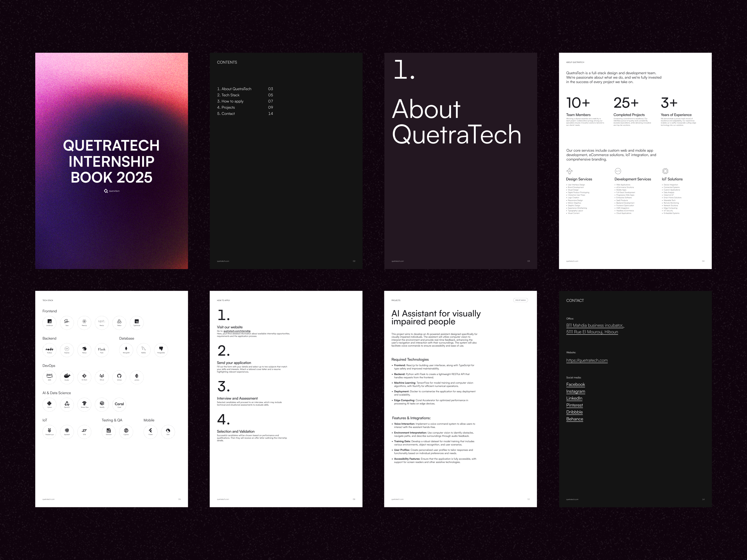The height and width of the screenshot is (560, 747).
Task: Click the gradient QuetraTech Internship Book cover
Action: click(x=111, y=161)
